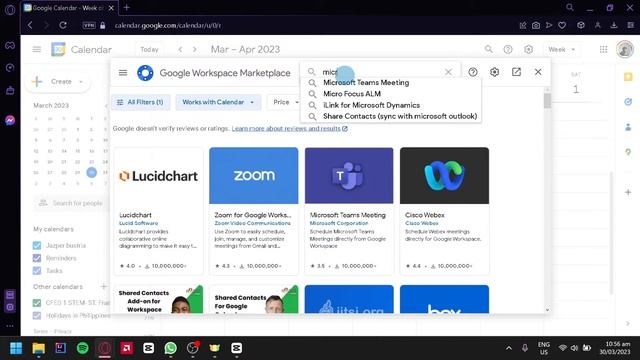Open Google Tasks side panel icon
This screenshot has width=640, height=360.
pyautogui.click(x=628, y=102)
